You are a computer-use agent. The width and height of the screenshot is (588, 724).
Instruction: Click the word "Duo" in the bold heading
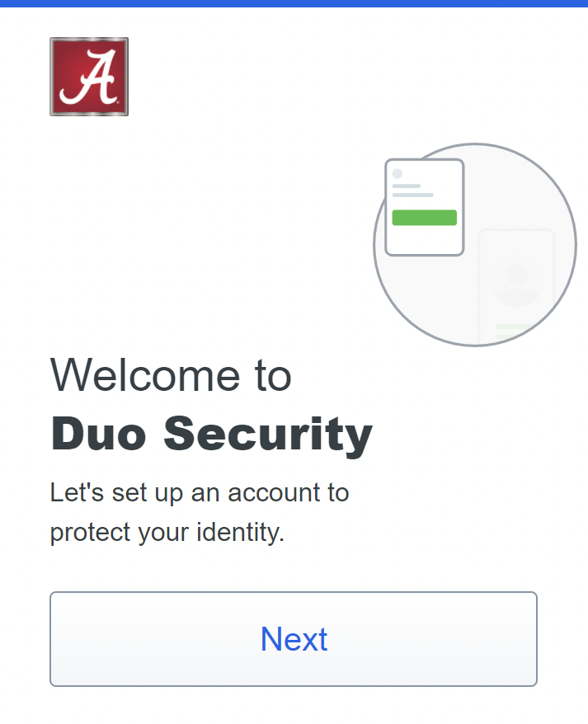[x=99, y=434]
